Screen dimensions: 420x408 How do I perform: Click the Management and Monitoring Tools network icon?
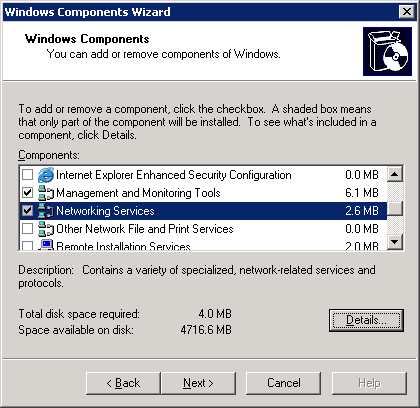(x=46, y=193)
